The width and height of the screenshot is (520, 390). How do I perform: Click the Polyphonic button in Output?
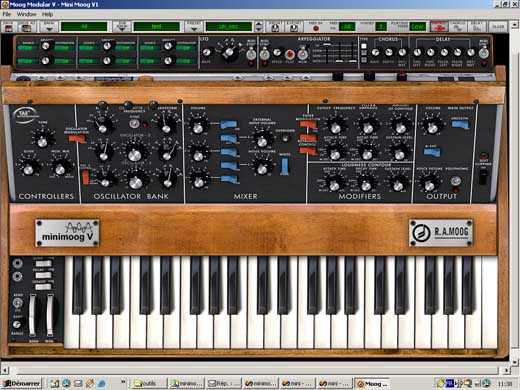(456, 181)
